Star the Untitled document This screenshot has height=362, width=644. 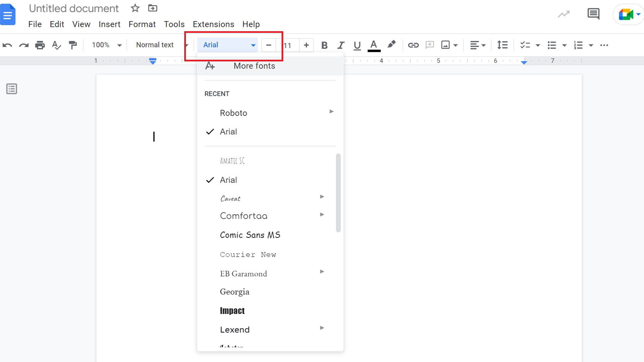135,8
